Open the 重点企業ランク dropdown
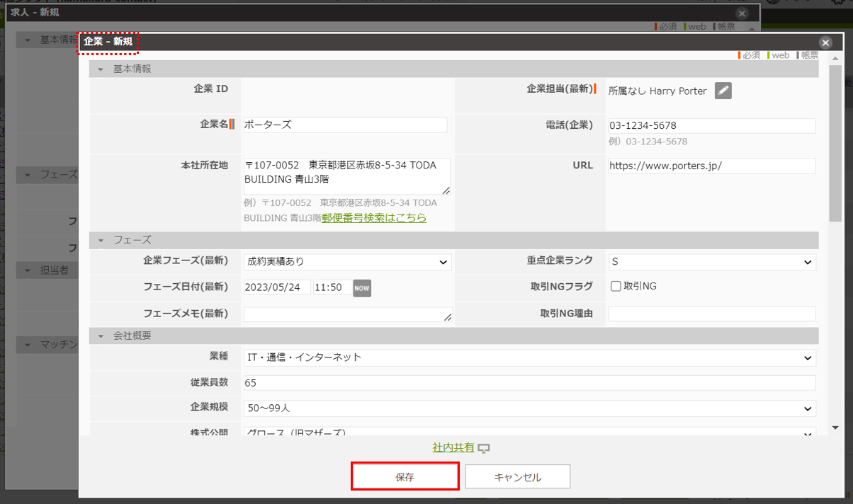 pos(711,262)
